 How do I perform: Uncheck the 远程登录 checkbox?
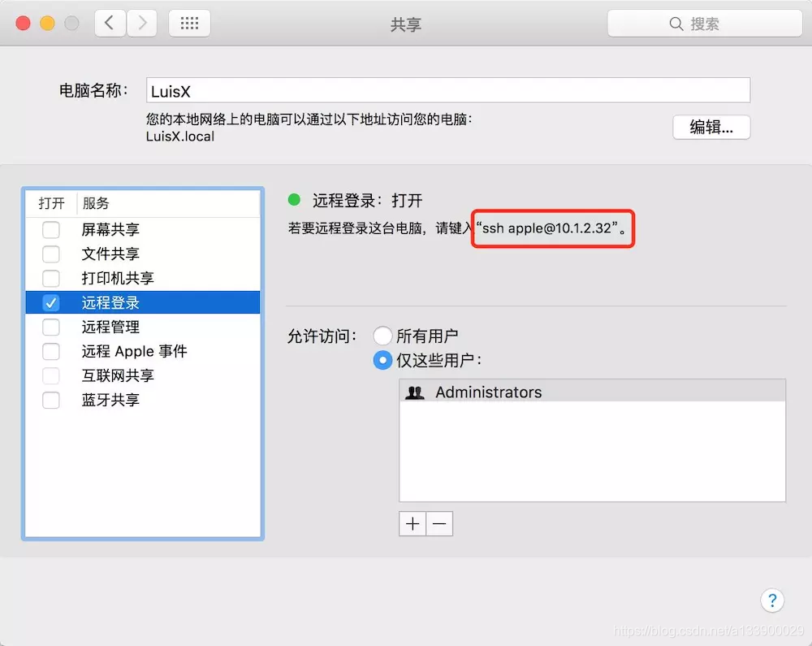[50, 302]
